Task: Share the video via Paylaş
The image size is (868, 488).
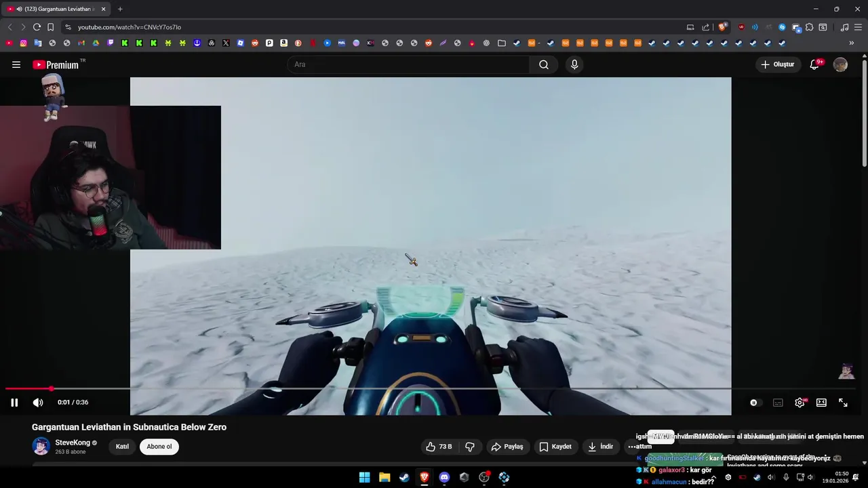Action: 507,447
